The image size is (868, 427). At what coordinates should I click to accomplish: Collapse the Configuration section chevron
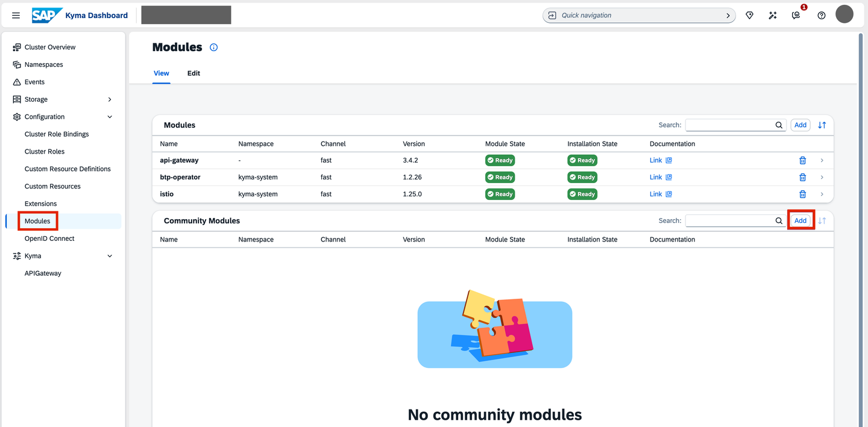coord(110,117)
